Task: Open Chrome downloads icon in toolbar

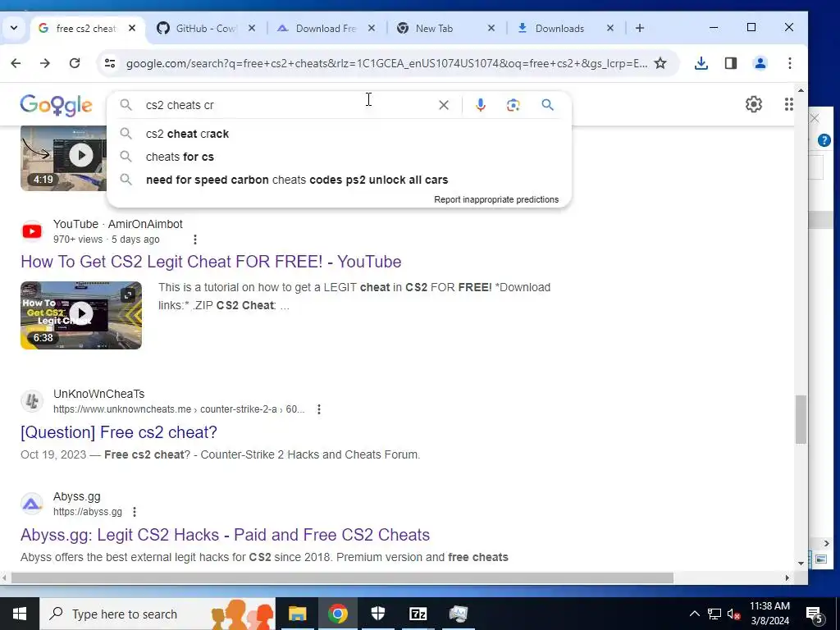Action: (x=701, y=63)
